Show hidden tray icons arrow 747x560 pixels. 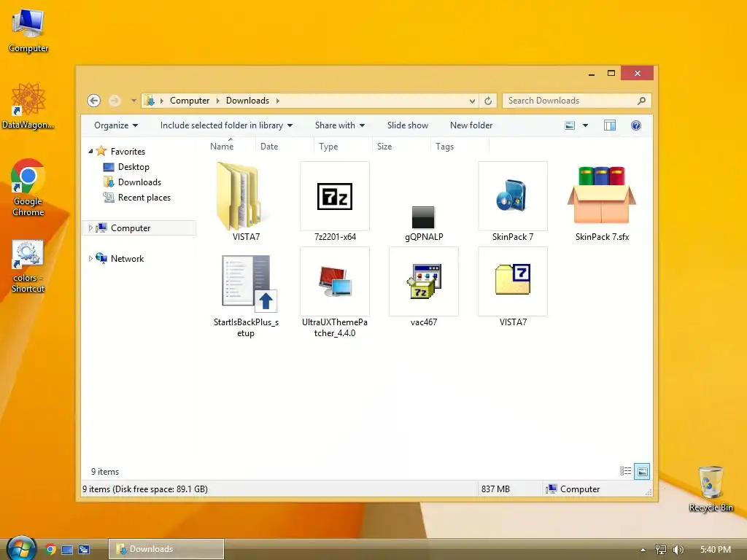point(643,550)
